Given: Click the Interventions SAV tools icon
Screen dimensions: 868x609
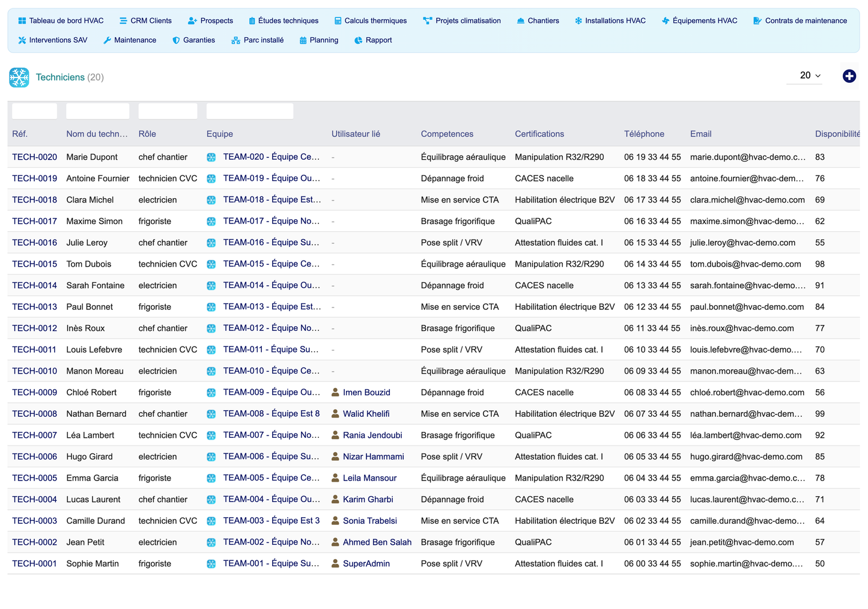Looking at the screenshot, I should click(x=22, y=40).
